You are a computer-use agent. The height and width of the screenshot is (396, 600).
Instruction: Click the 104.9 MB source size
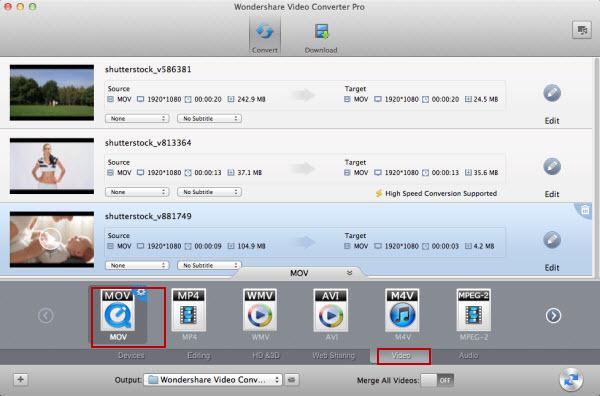coord(251,246)
